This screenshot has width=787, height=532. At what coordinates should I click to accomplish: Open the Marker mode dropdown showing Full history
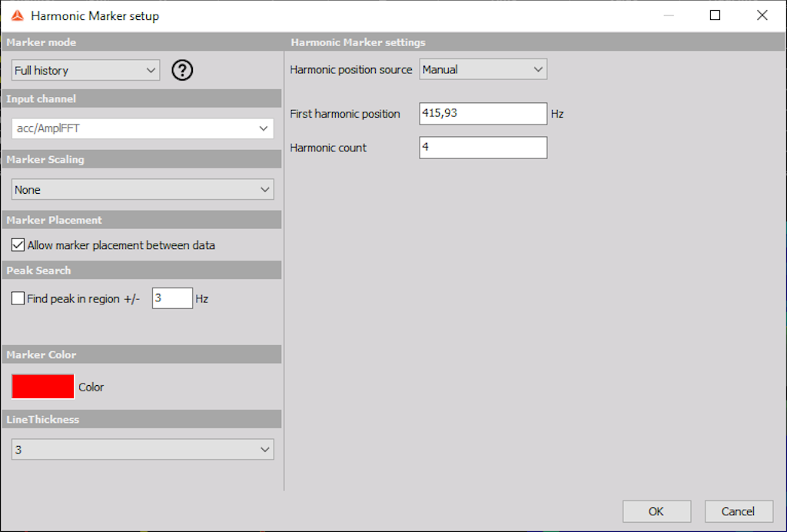(x=86, y=70)
